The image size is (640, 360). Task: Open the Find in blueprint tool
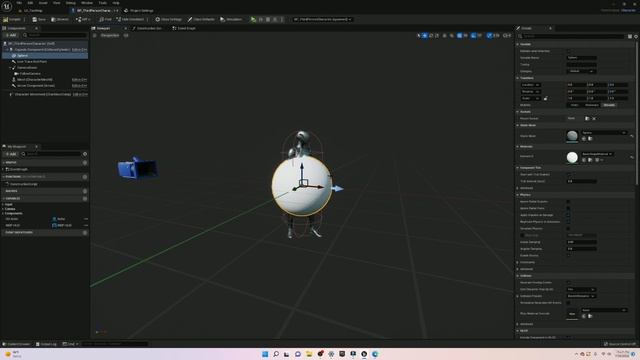(x=105, y=19)
